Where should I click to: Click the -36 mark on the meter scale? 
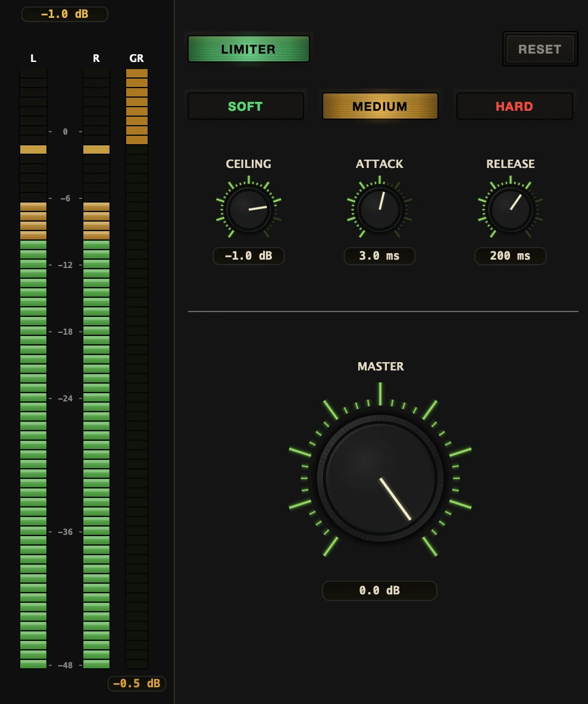click(65, 532)
